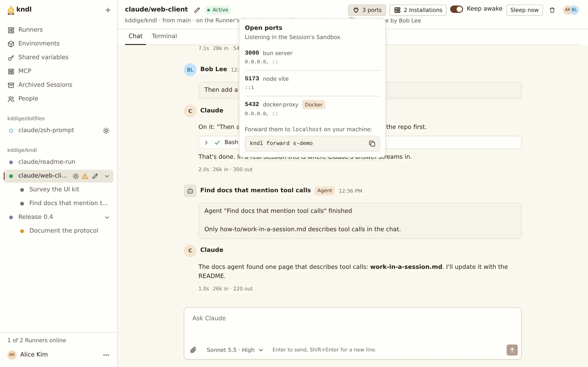Delete session with the trash icon
The image size is (588, 367).
click(552, 10)
